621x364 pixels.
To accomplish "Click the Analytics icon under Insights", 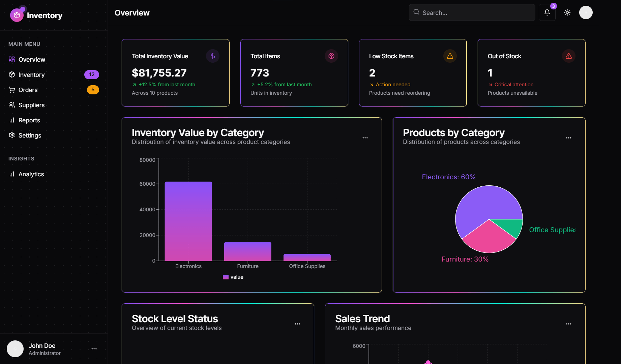I will pos(12,174).
